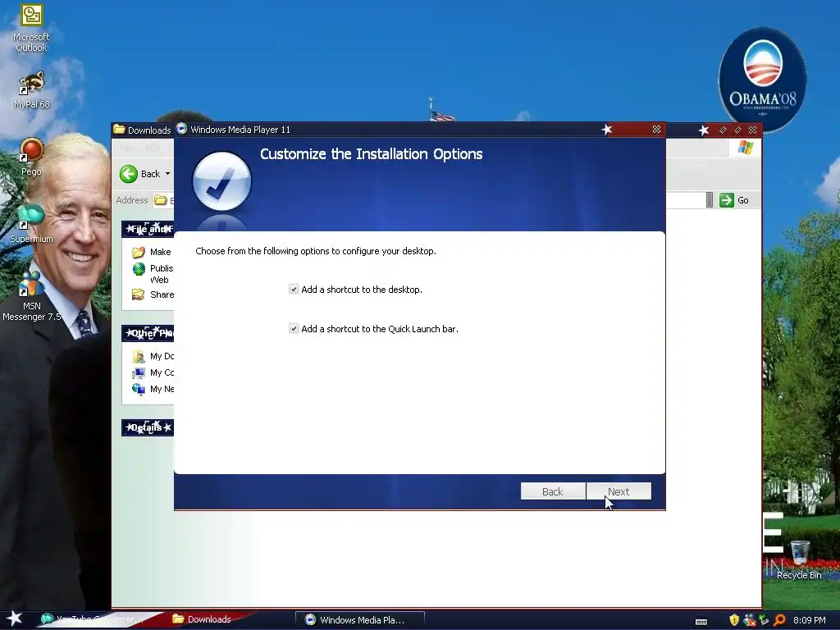Click the Windows flag logo in Downloads window
This screenshot has height=630, width=840.
pyautogui.click(x=745, y=148)
